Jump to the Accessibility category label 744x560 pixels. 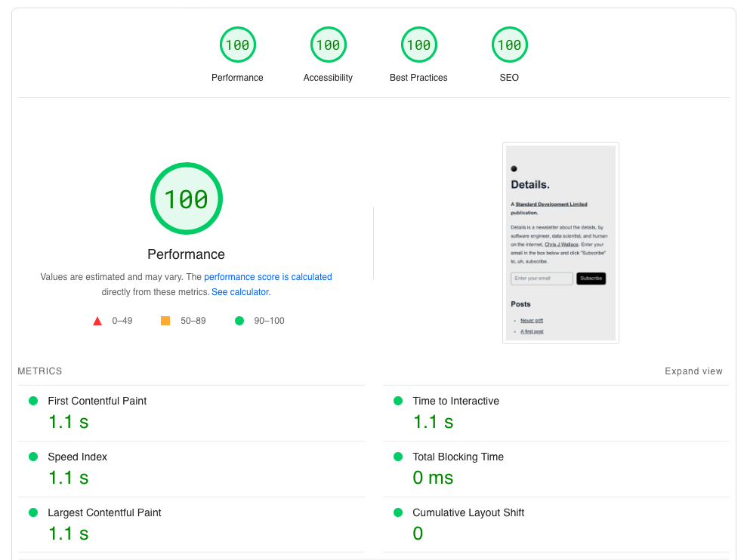pyautogui.click(x=328, y=77)
